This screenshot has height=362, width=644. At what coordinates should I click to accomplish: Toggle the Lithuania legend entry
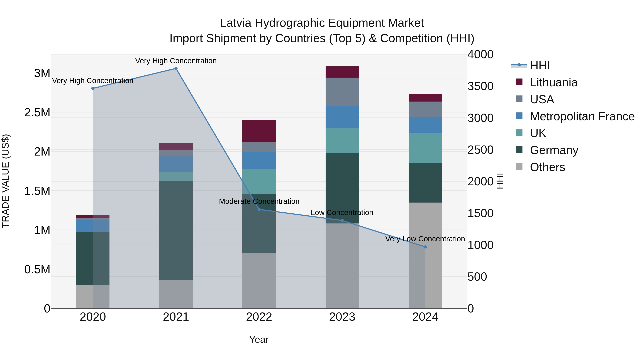click(x=547, y=82)
